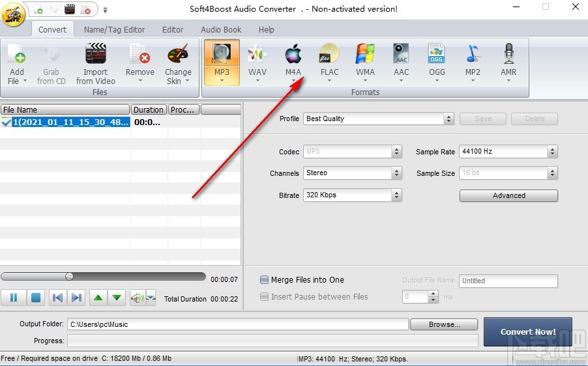Choose the FLAC format icon
Screen dimensions: 588x366
(329, 53)
